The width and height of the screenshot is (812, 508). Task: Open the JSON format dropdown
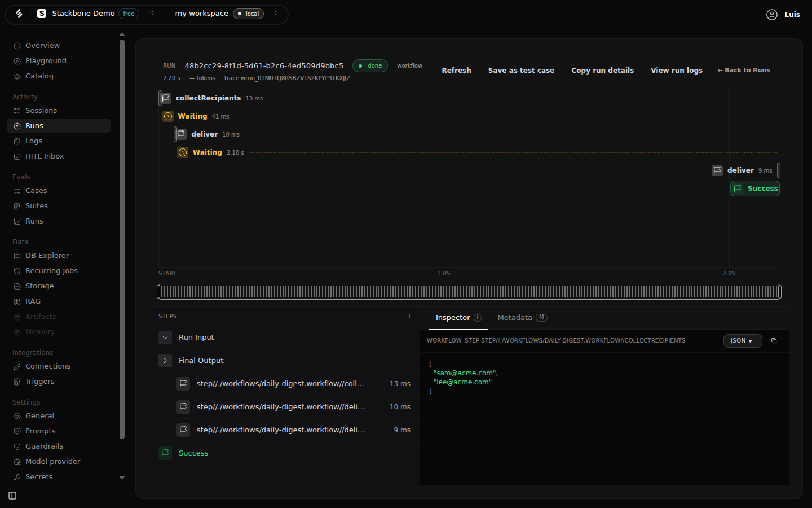(x=743, y=341)
